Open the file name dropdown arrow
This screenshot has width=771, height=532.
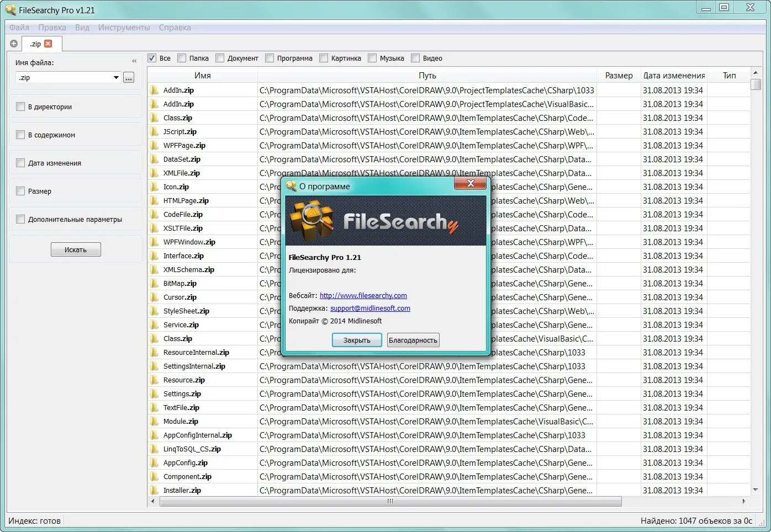click(116, 78)
